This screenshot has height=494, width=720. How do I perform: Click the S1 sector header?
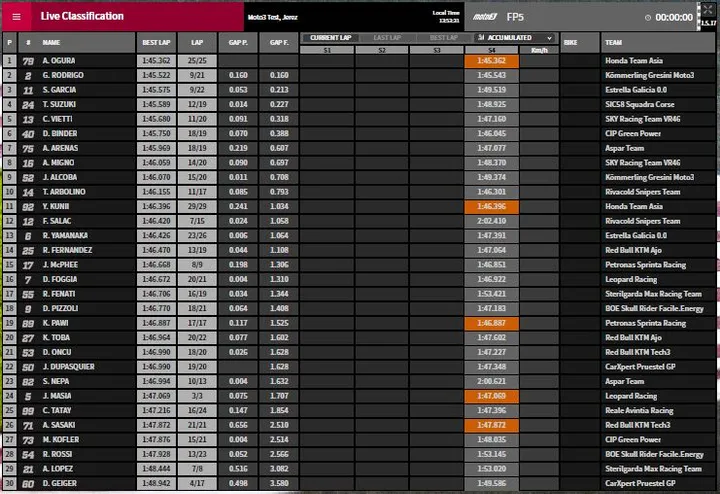click(327, 50)
